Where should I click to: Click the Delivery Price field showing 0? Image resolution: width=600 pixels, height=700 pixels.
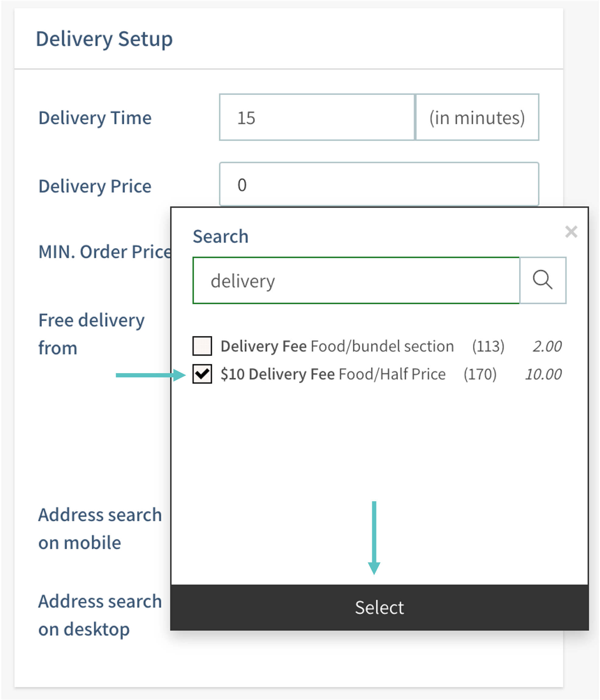pos(379,184)
